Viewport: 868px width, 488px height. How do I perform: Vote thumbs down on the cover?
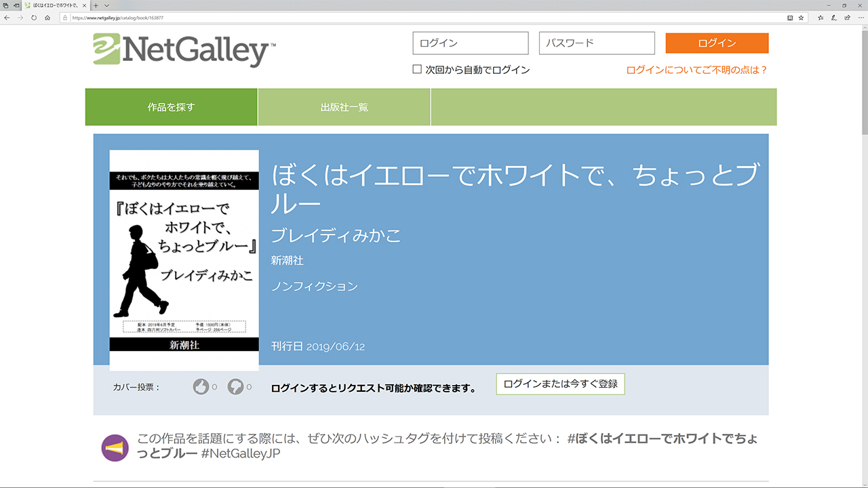pos(235,387)
